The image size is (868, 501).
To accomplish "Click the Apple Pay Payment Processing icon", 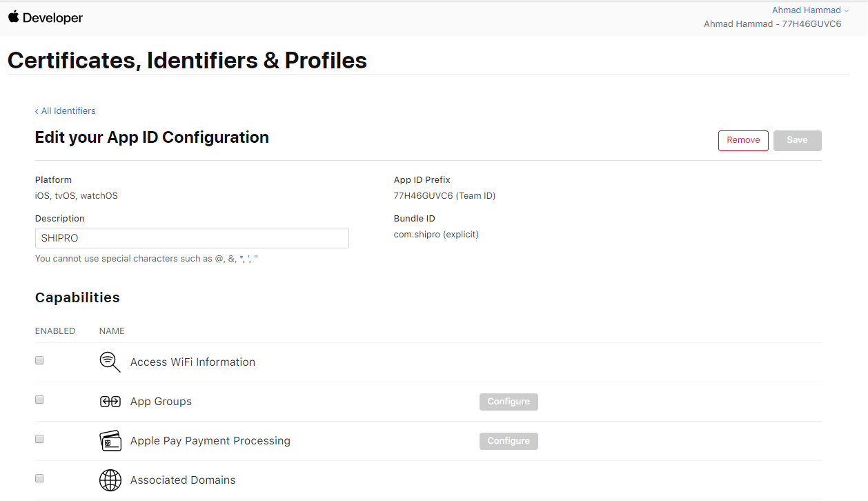I will (x=110, y=441).
